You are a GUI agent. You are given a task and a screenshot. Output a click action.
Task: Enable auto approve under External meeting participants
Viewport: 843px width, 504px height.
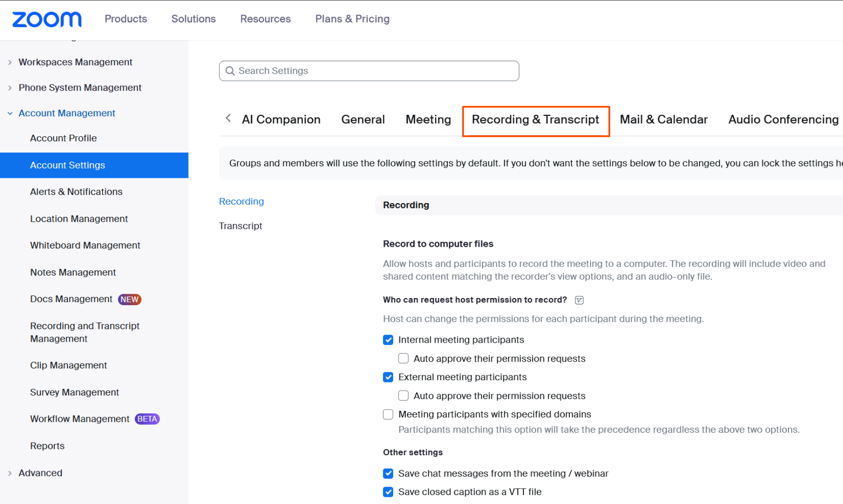[x=403, y=396]
